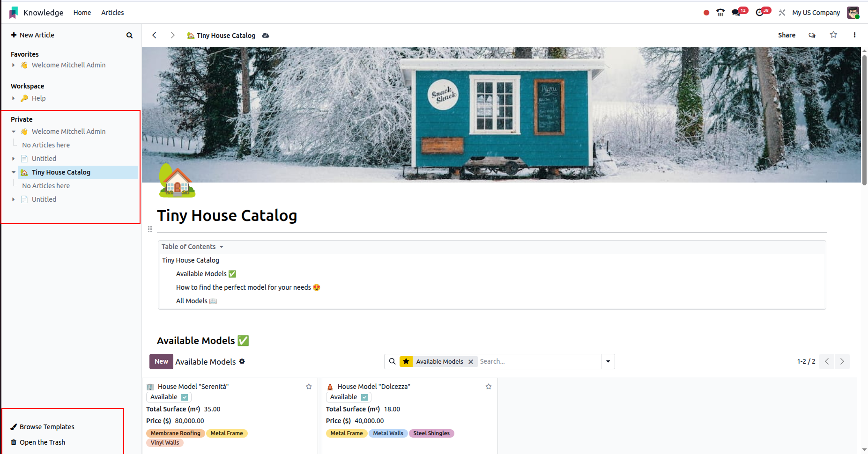This screenshot has height=454, width=868.
Task: Click the Membrane Roofing tag
Action: (x=175, y=433)
